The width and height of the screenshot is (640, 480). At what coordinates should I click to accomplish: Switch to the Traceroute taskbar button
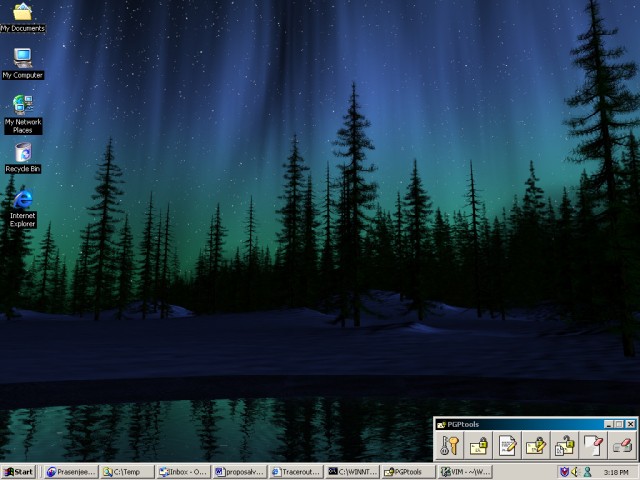pyautogui.click(x=295, y=472)
